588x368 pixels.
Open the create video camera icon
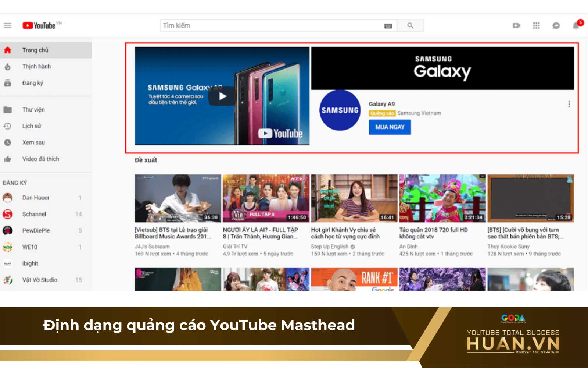coord(516,25)
